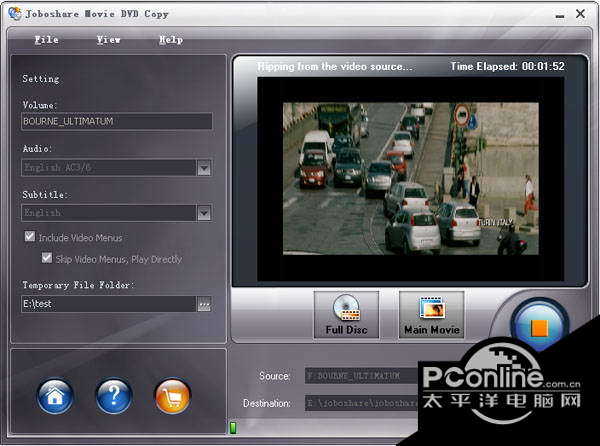
Task: Click the Source path field
Action: [360, 376]
